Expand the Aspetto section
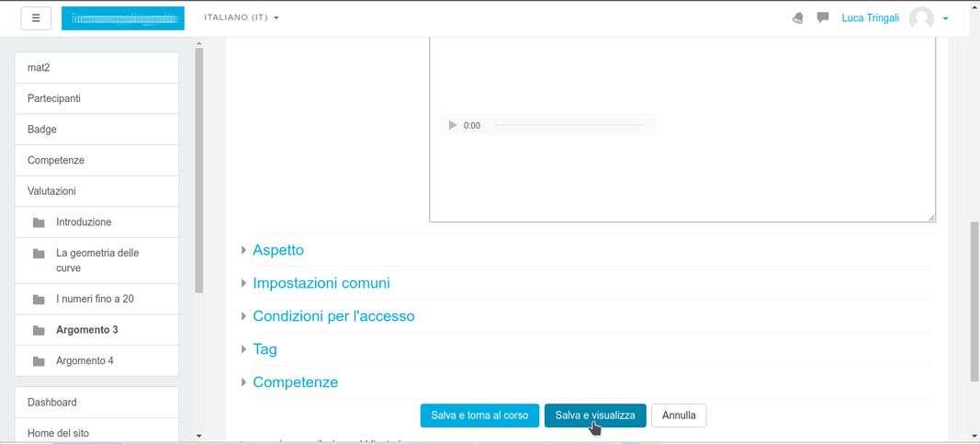980x444 pixels. [278, 249]
